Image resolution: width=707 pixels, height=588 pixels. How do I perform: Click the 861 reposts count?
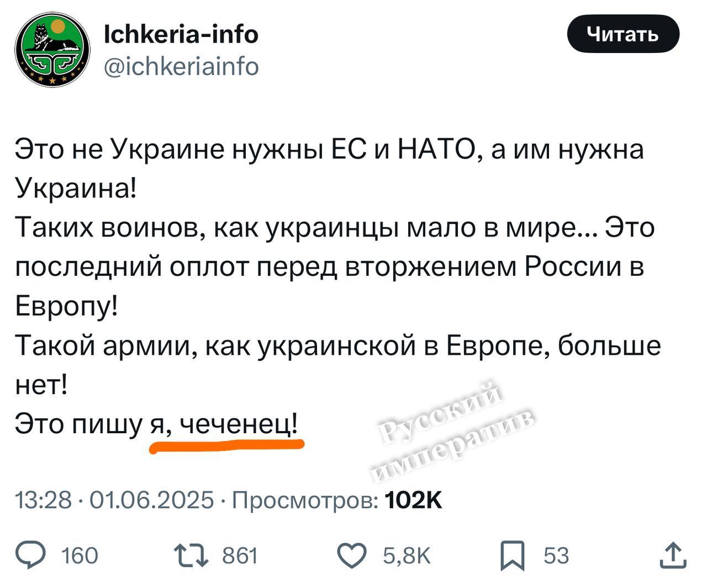240,555
